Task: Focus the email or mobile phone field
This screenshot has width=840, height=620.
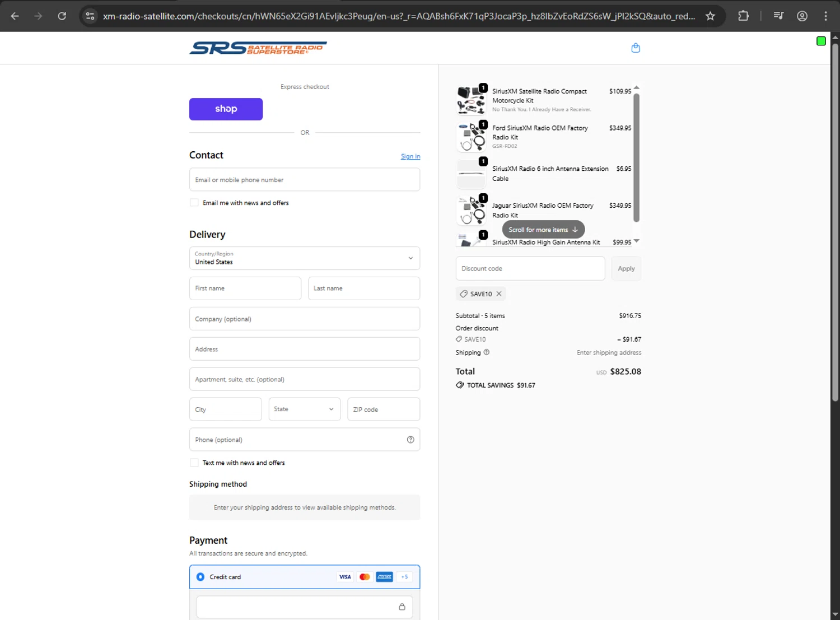Action: 305,180
